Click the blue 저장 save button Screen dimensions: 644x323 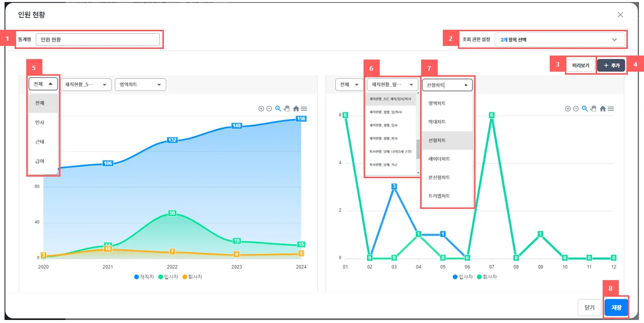616,307
